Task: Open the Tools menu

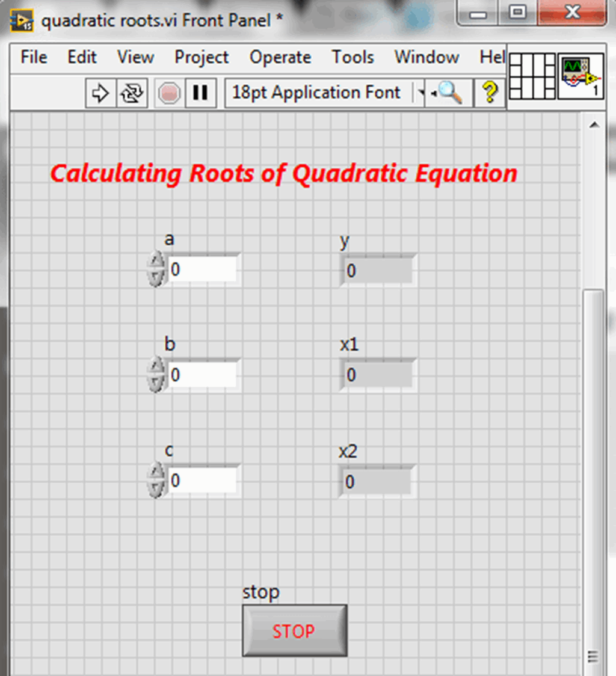Action: [353, 57]
